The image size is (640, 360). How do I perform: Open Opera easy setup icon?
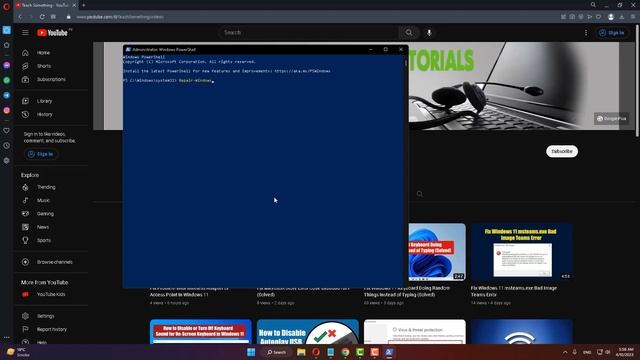click(633, 17)
